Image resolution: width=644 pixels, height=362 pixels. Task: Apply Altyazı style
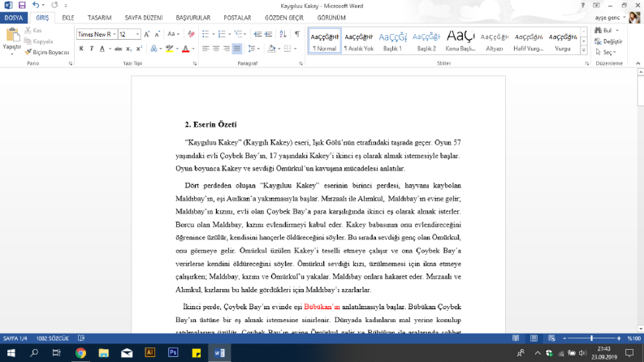(495, 41)
